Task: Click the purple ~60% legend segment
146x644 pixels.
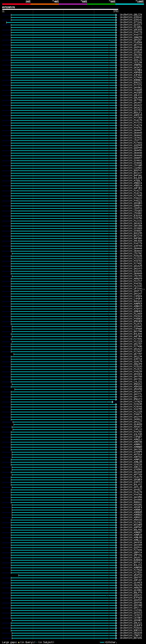Action: pos(73,4)
